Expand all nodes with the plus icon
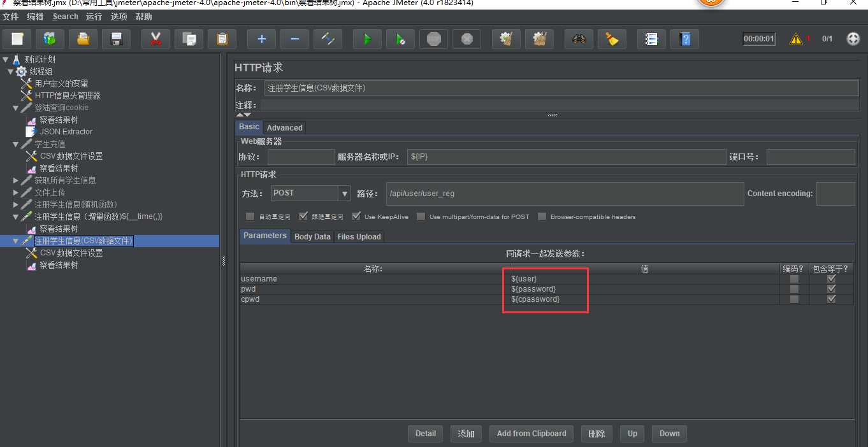 pos(261,39)
